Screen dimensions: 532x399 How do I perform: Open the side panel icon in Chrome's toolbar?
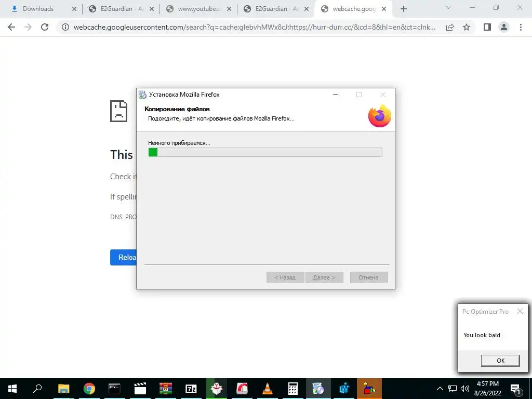(487, 27)
